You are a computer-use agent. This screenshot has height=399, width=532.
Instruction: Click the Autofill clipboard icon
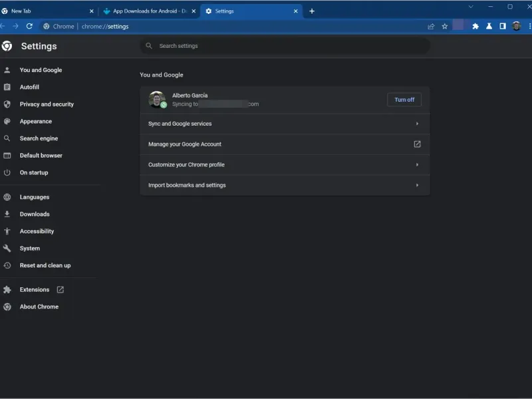(x=7, y=87)
